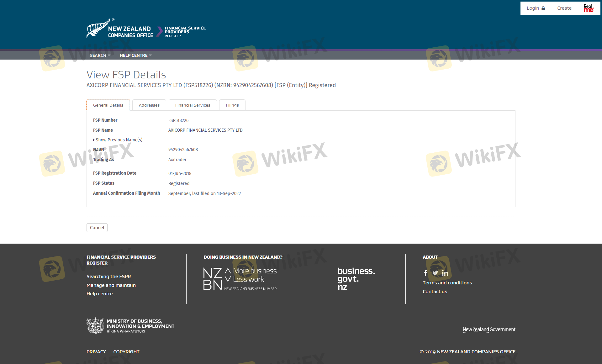The width and height of the screenshot is (602, 364).
Task: Expand Show Previous Name(s)
Action: point(119,140)
